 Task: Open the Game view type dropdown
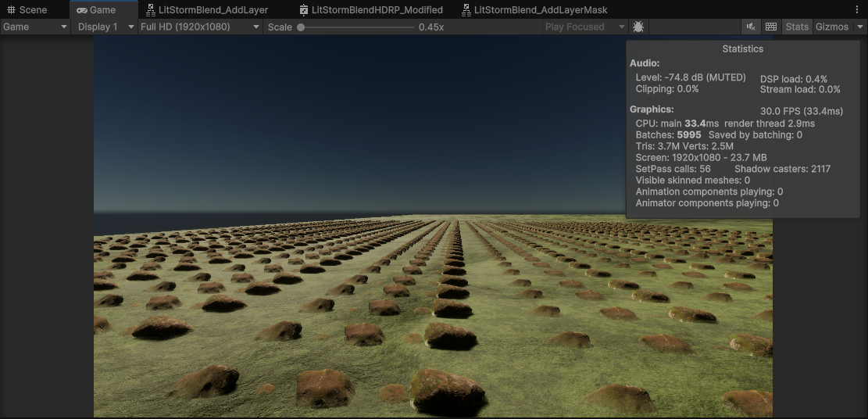click(35, 27)
